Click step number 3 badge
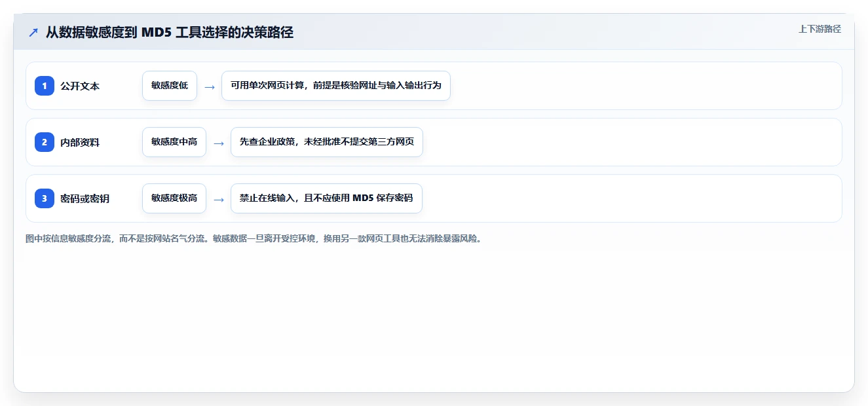 45,198
